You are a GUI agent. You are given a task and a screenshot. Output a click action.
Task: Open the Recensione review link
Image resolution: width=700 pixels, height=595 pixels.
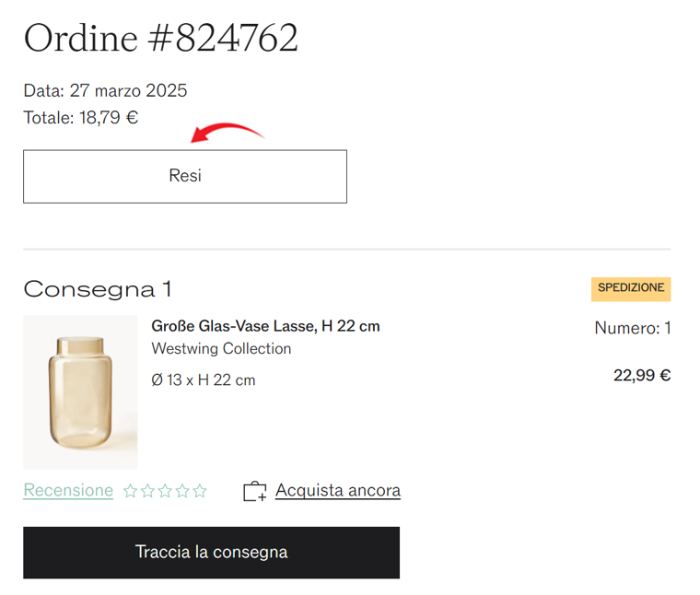(x=68, y=491)
